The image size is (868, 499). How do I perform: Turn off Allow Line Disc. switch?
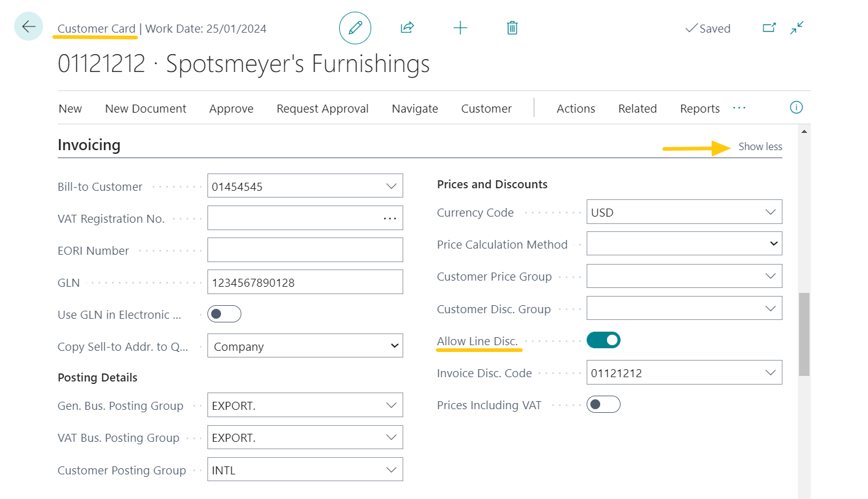pyautogui.click(x=603, y=340)
